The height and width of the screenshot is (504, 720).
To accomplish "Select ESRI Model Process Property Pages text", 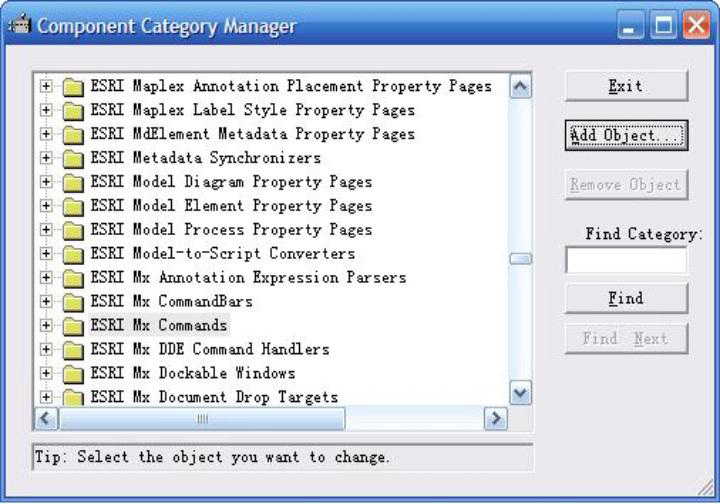I will 231,230.
